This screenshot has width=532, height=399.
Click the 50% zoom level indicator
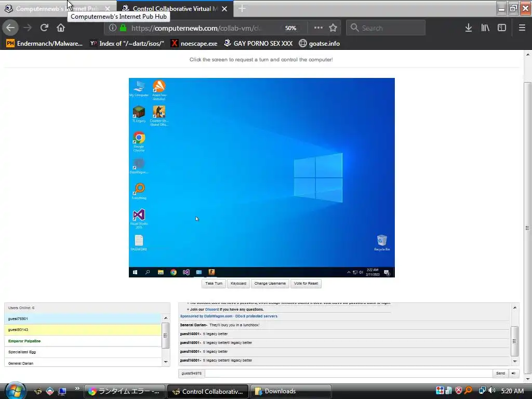[290, 28]
